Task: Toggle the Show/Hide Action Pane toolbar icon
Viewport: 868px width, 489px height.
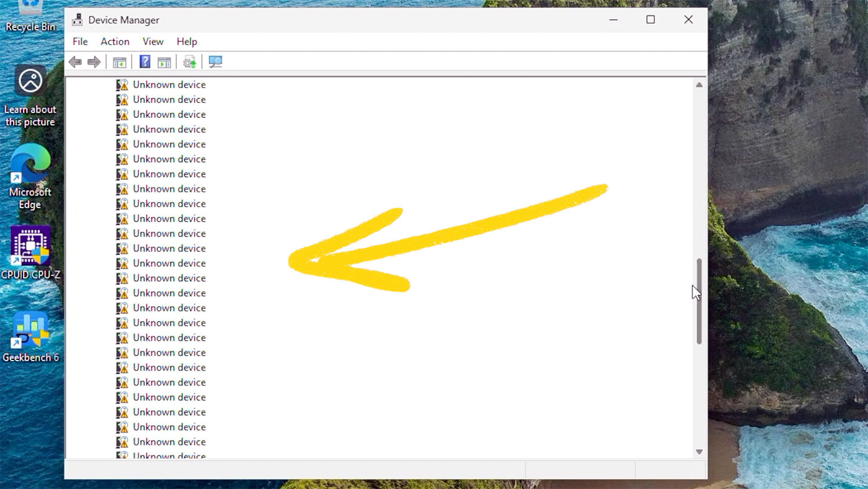Action: 164,62
